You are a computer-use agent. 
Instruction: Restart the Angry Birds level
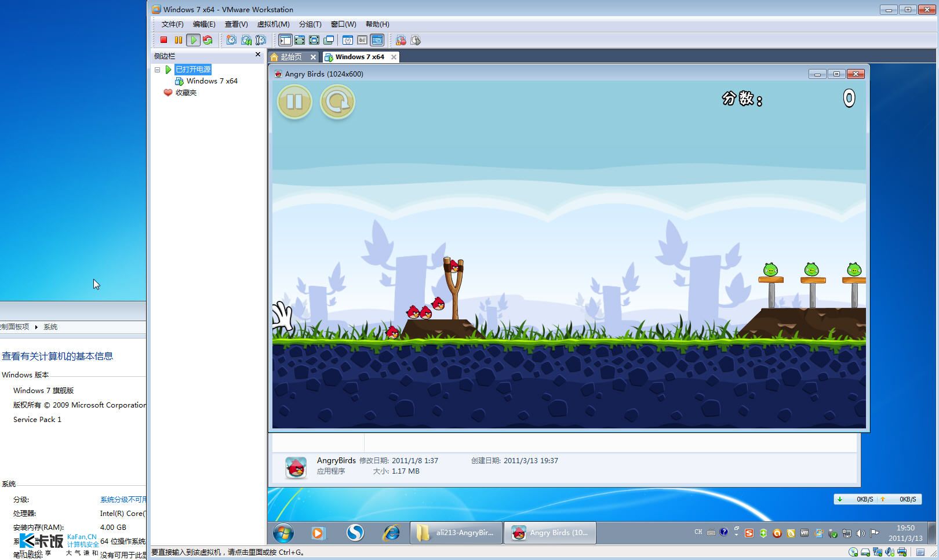point(337,102)
